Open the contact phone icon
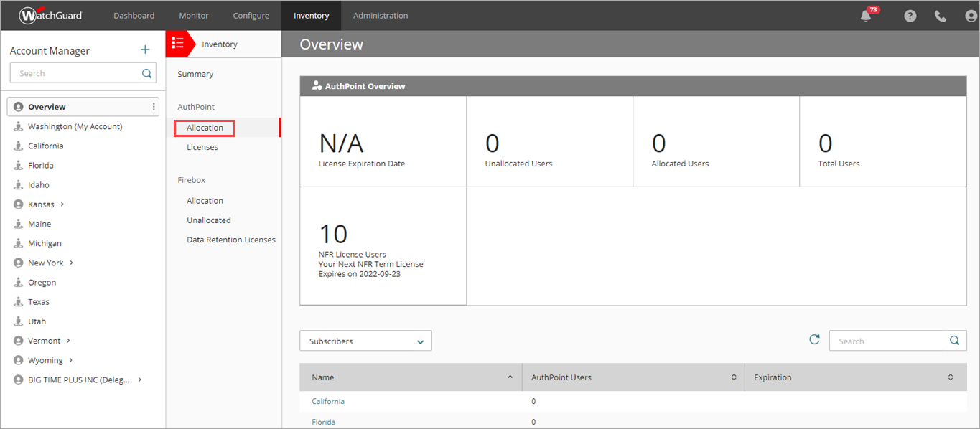 tap(940, 15)
